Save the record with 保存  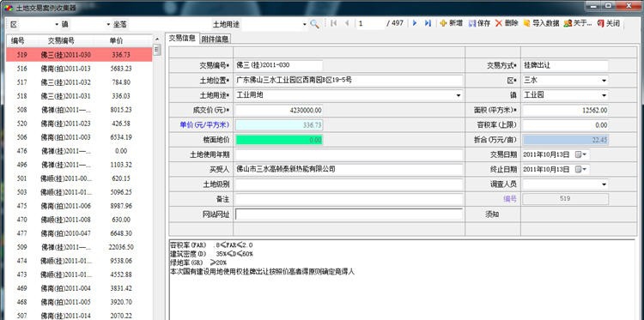(479, 23)
